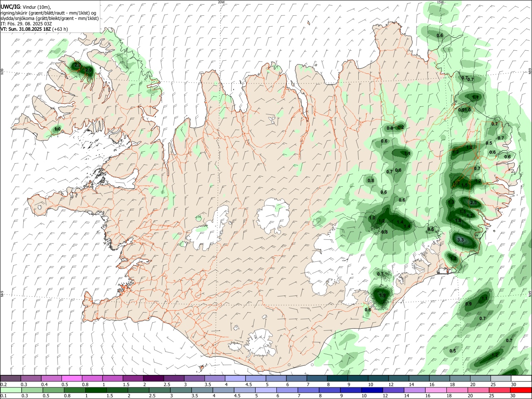Pick the darkest purple swatch between 2 and 2.5

(153, 379)
